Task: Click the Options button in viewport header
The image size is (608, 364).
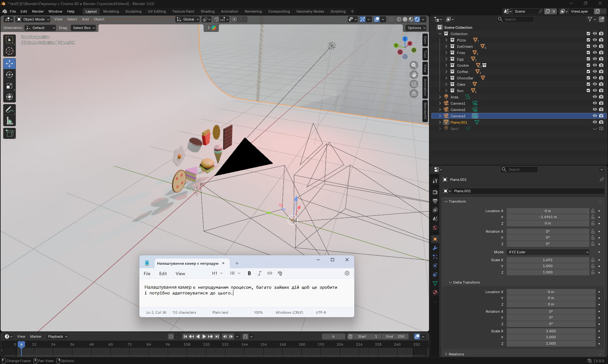Action: pyautogui.click(x=416, y=28)
